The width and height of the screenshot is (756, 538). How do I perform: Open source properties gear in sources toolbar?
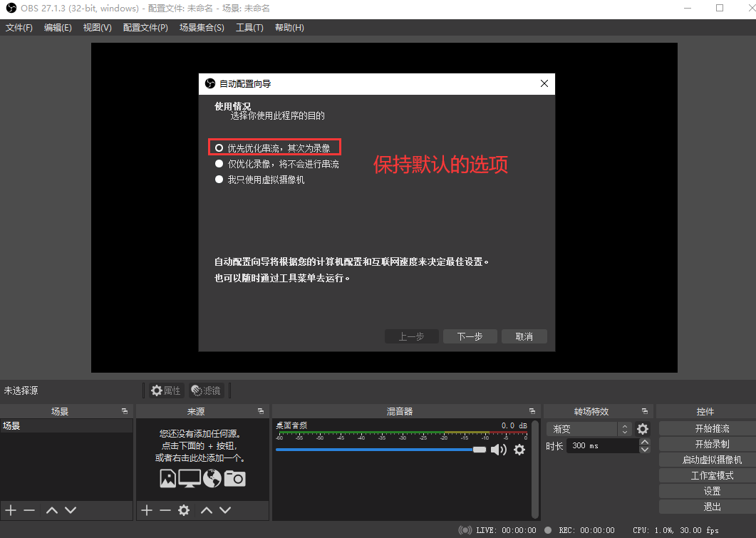184,510
